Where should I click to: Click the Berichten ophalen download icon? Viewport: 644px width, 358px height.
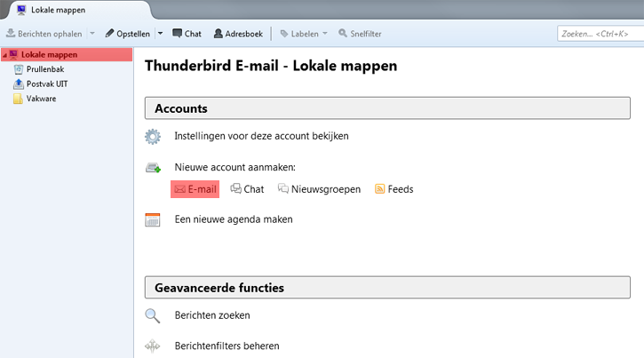[11, 33]
